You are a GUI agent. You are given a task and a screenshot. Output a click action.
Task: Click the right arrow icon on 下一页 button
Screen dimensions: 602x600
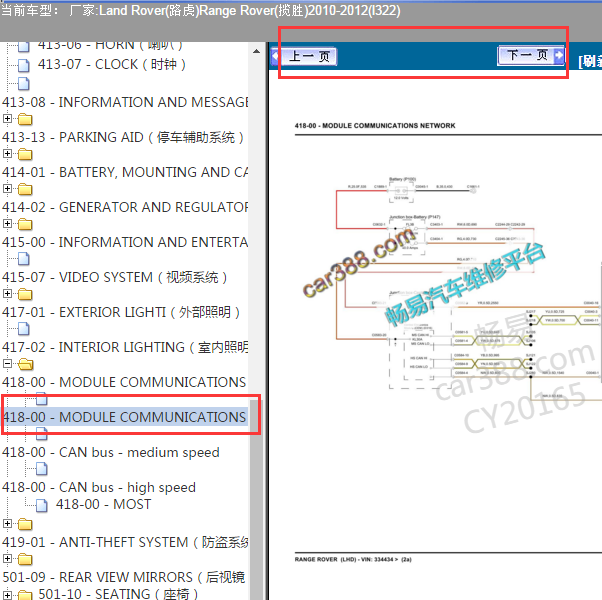pyautogui.click(x=559, y=55)
